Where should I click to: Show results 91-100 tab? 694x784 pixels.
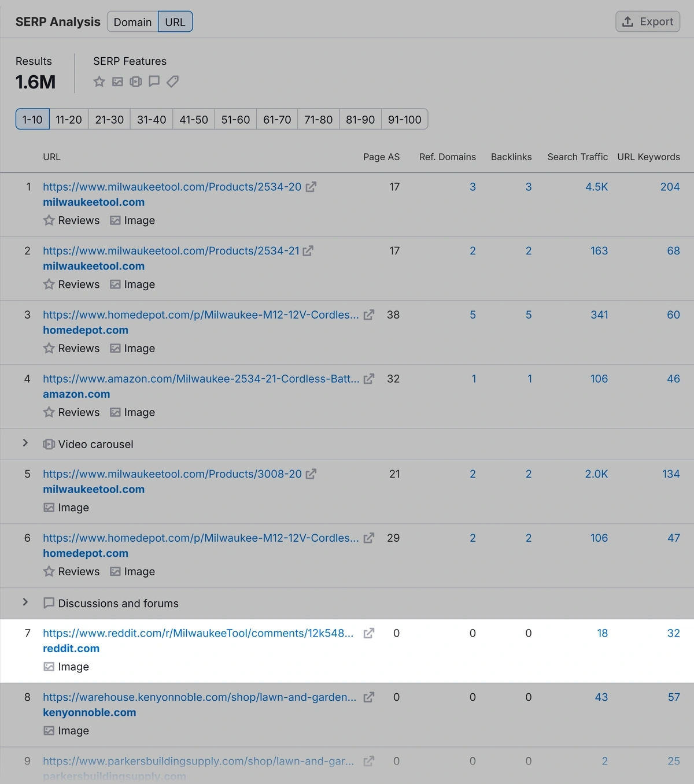405,119
